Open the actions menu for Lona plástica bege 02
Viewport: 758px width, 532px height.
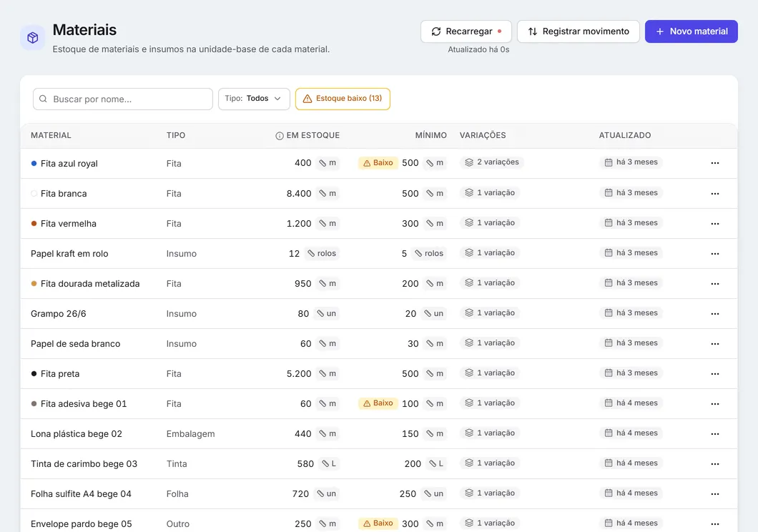pyautogui.click(x=715, y=434)
